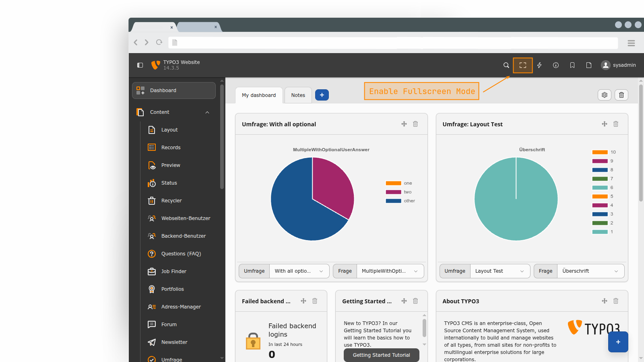The width and height of the screenshot is (644, 362).
Task: Move the 'Getting Started' widget handle
Action: (404, 301)
